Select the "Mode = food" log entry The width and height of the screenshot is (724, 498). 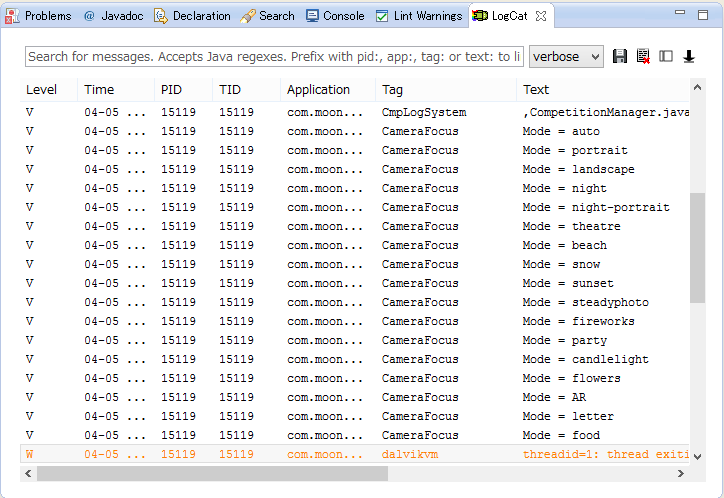[355, 435]
